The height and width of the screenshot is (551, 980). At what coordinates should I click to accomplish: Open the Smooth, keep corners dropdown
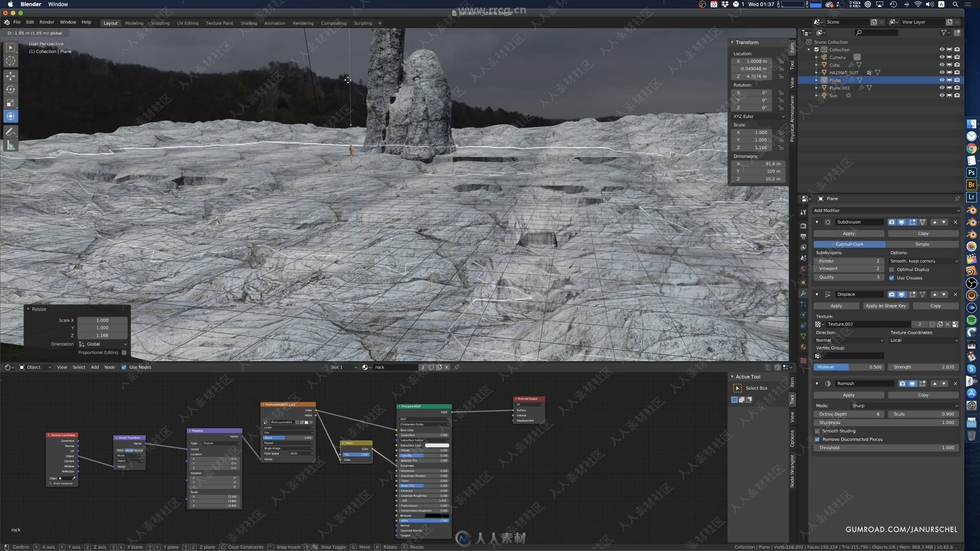pyautogui.click(x=924, y=261)
